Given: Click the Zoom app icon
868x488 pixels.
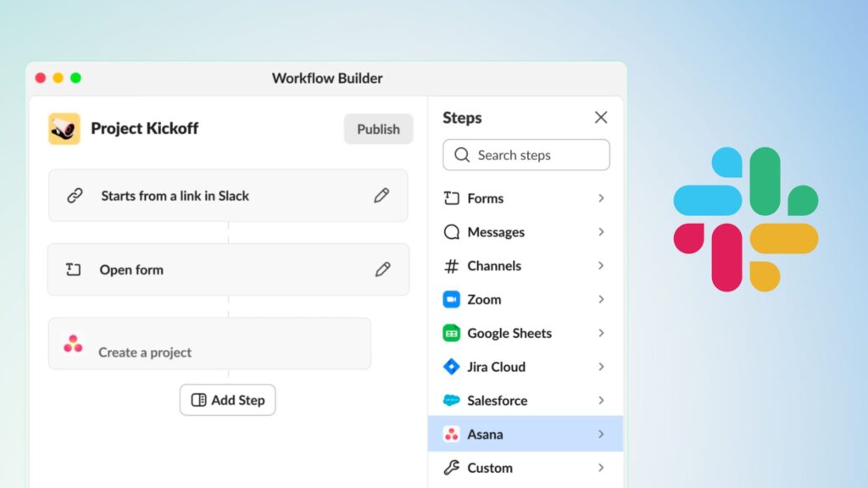Looking at the screenshot, I should click(x=452, y=299).
